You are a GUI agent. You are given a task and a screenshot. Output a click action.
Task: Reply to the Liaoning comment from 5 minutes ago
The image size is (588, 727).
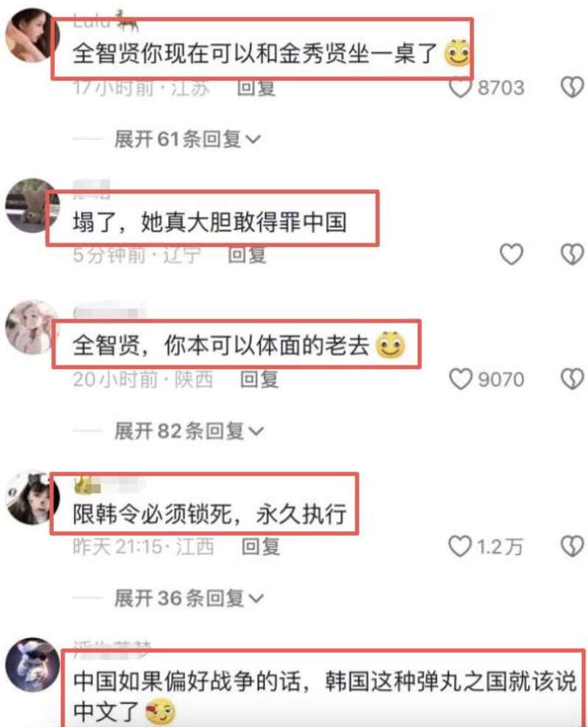(247, 254)
